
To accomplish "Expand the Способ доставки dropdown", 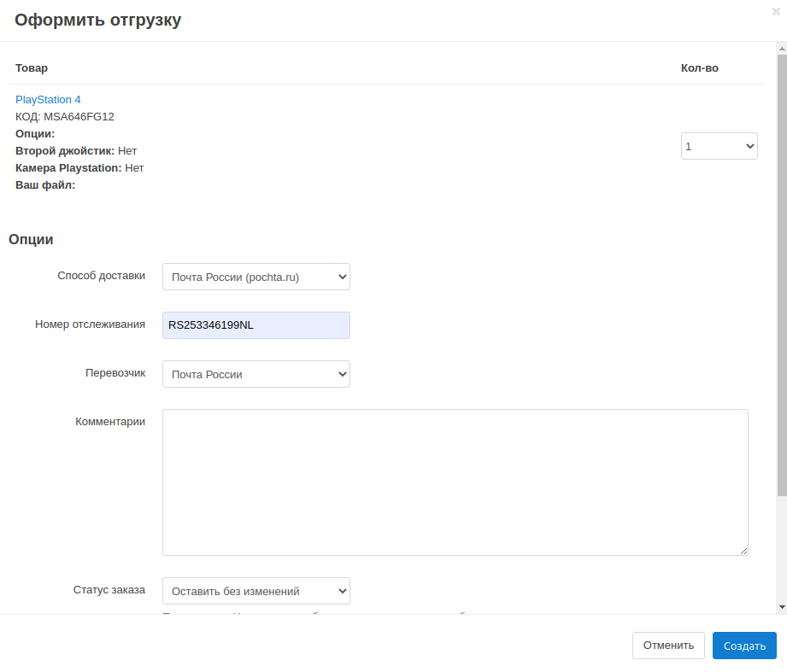I will pyautogui.click(x=256, y=277).
